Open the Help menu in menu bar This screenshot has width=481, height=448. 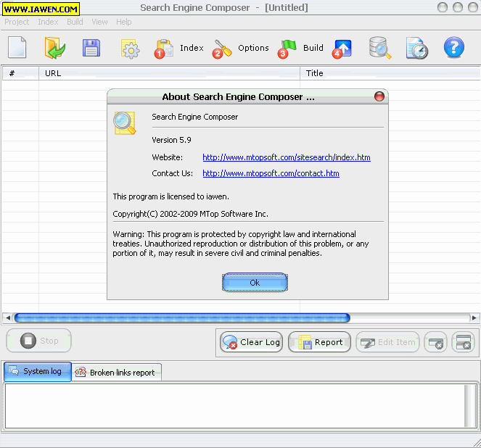pyautogui.click(x=124, y=22)
